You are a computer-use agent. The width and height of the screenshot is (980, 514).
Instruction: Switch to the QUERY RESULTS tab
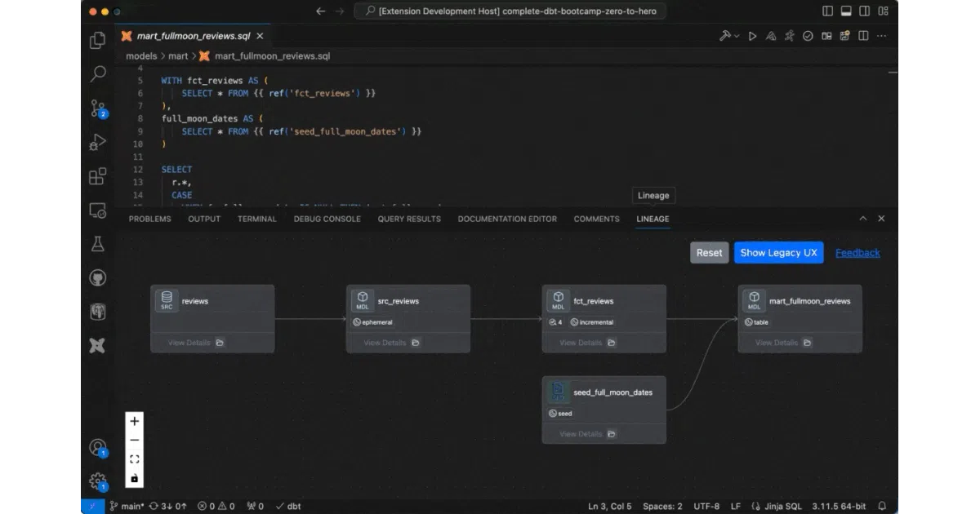click(x=409, y=219)
